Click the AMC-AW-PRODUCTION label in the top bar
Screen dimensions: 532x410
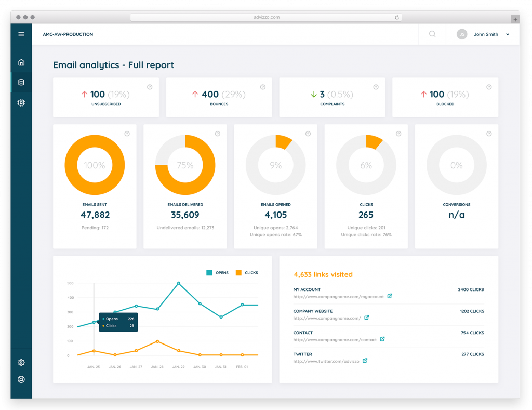point(68,34)
